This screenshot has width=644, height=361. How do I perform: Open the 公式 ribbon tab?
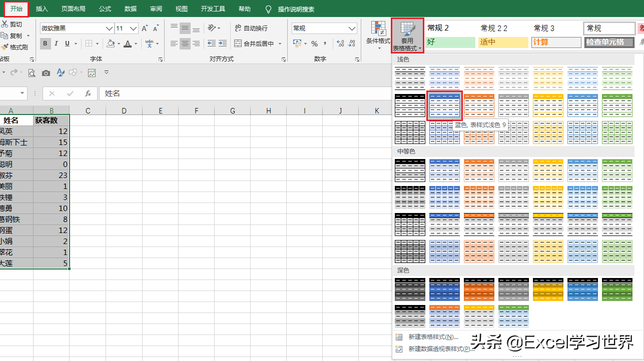[105, 9]
